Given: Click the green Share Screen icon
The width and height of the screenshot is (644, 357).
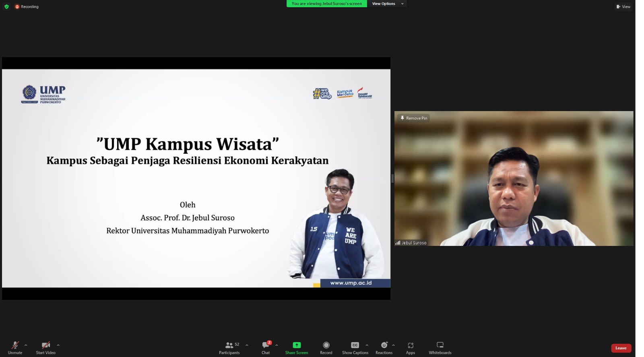Looking at the screenshot, I should [x=297, y=345].
